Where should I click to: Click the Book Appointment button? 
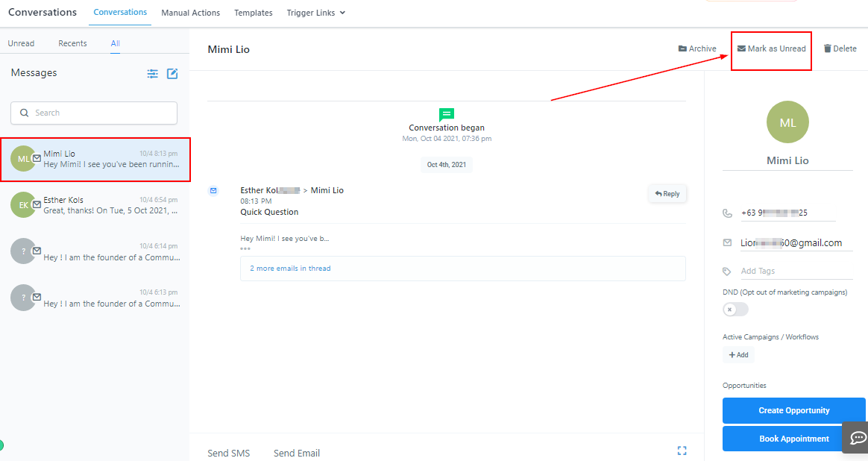(x=793, y=439)
